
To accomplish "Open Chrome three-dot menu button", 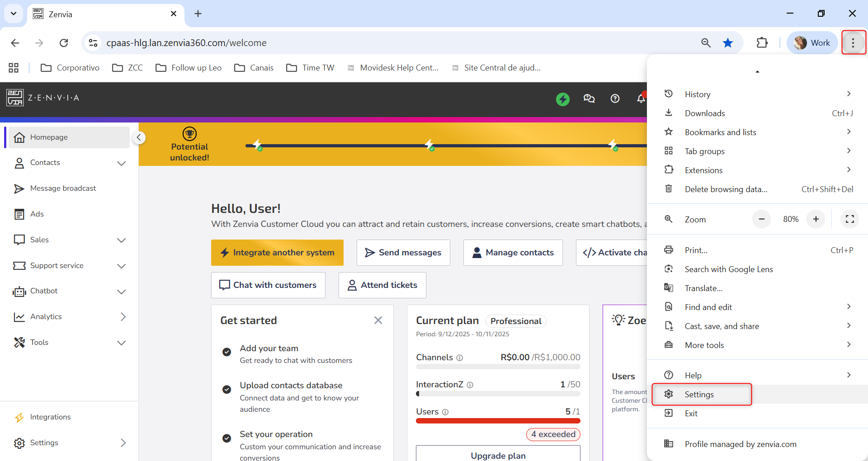I will point(853,43).
